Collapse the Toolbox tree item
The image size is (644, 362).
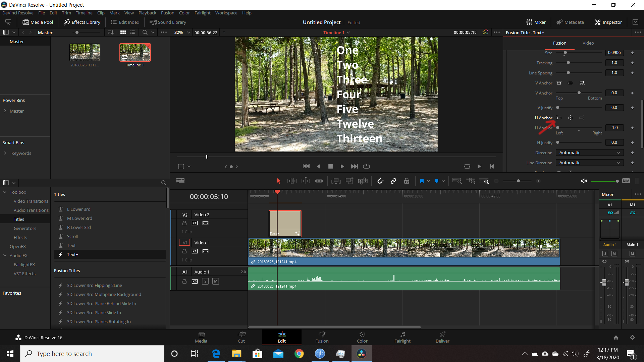[x=5, y=192]
